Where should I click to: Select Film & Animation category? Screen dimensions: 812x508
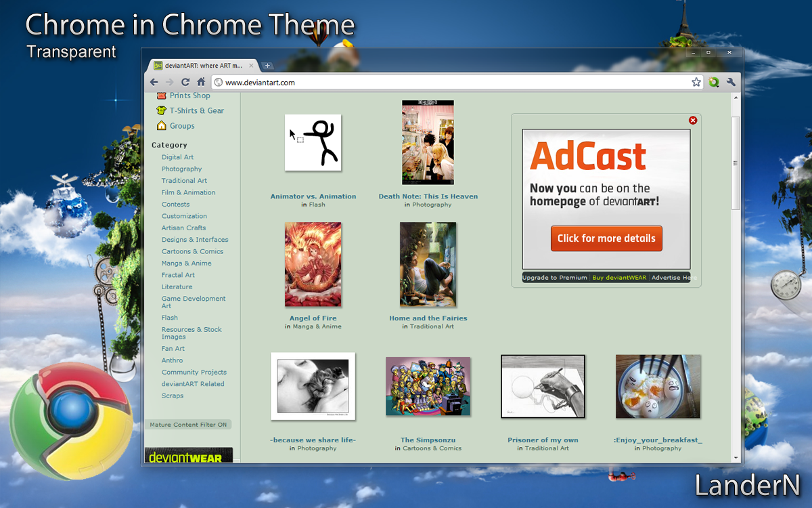[x=188, y=192]
